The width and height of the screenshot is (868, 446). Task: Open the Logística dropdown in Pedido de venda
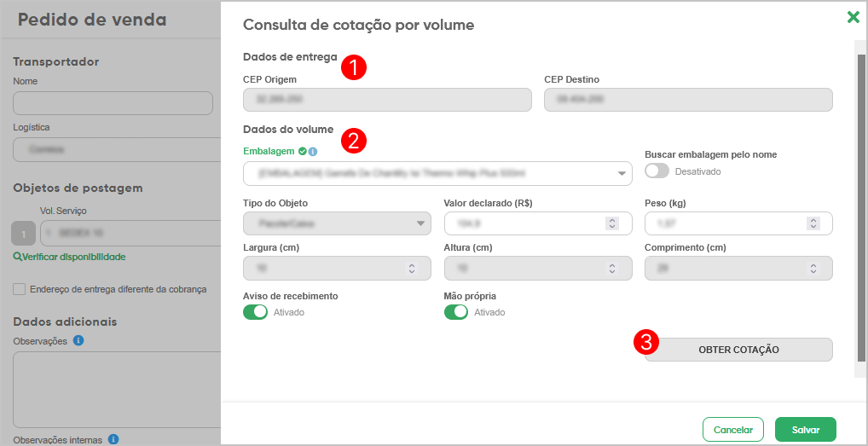coord(118,149)
